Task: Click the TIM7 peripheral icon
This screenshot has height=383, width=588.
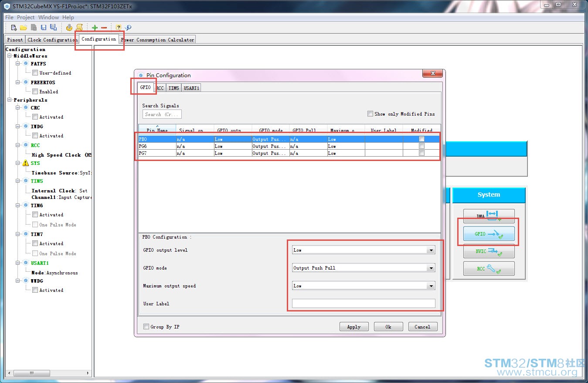Action: coord(26,234)
